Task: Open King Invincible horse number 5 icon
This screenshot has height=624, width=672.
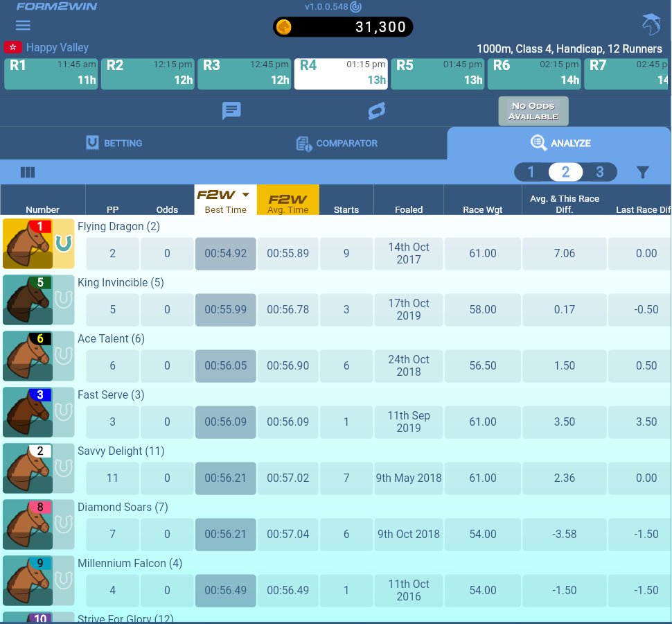Action: click(28, 300)
